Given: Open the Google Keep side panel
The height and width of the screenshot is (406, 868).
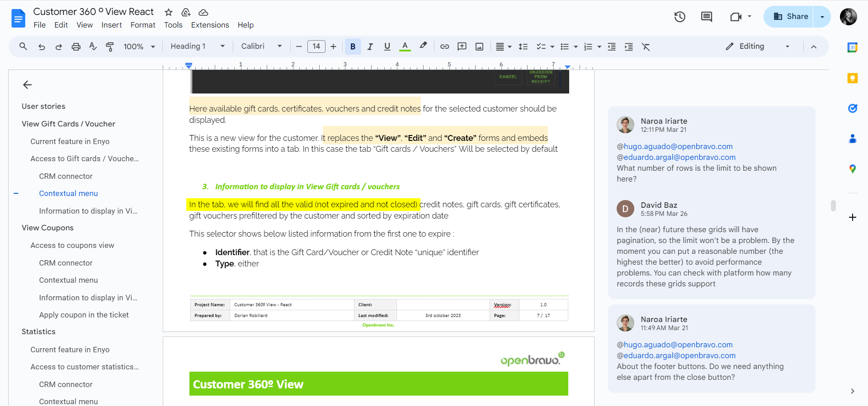Looking at the screenshot, I should pyautogui.click(x=853, y=78).
